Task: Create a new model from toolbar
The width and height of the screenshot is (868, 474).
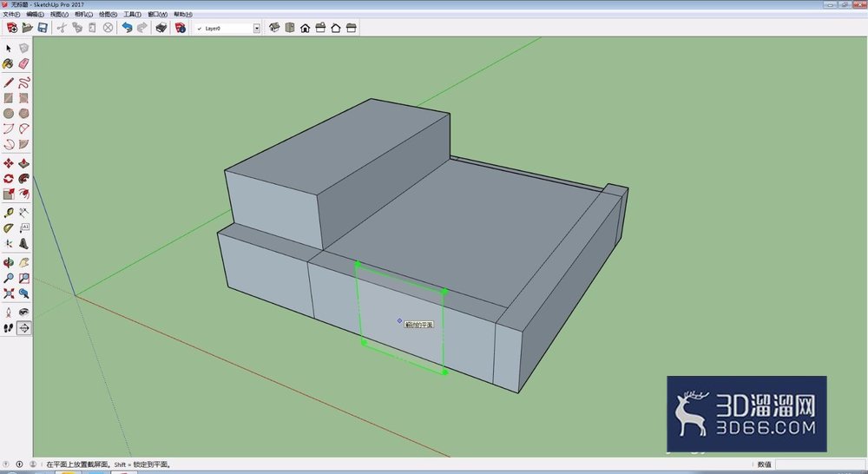Action: 12,28
